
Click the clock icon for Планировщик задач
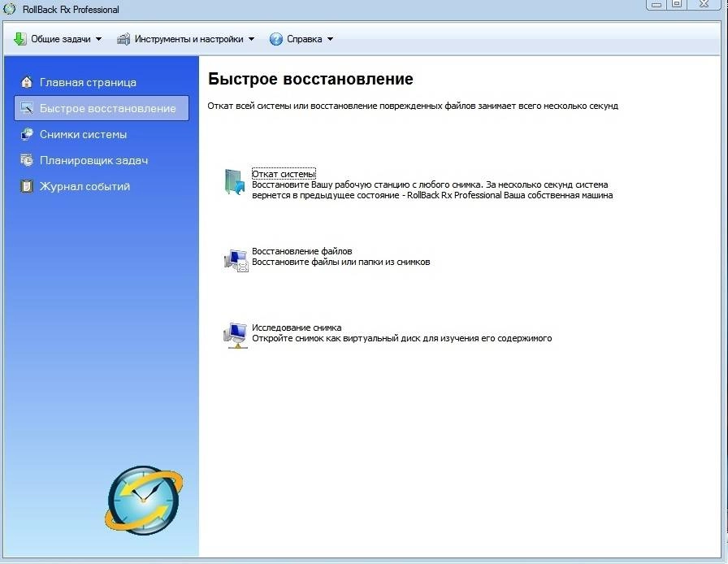27,160
